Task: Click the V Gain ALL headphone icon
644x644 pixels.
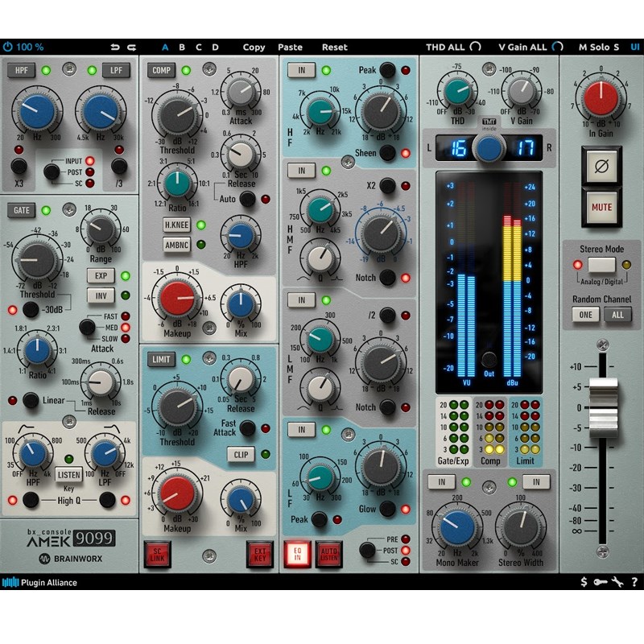Action: 557,47
